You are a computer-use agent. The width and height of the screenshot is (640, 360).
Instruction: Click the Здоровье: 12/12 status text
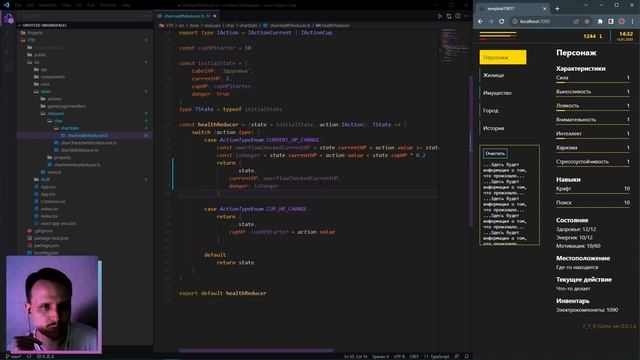576,229
